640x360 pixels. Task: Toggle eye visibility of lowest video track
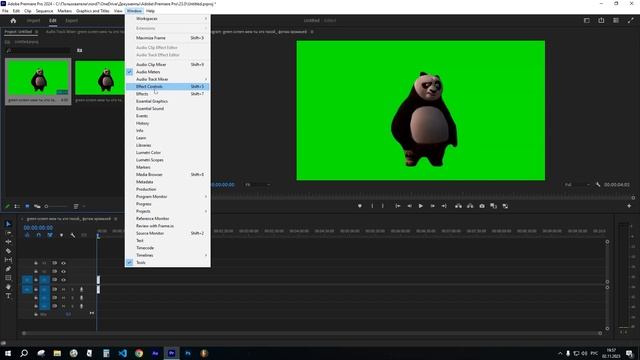pos(63,280)
